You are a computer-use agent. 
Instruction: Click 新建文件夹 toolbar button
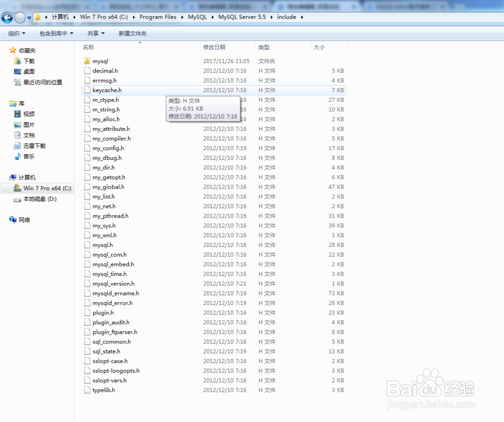point(133,33)
